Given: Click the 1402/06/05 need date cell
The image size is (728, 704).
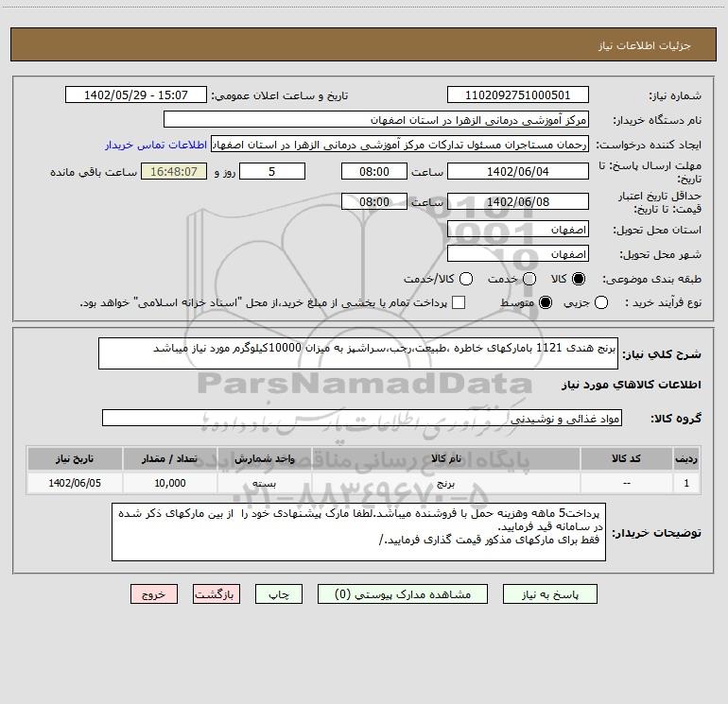Looking at the screenshot, I should 75,483.
